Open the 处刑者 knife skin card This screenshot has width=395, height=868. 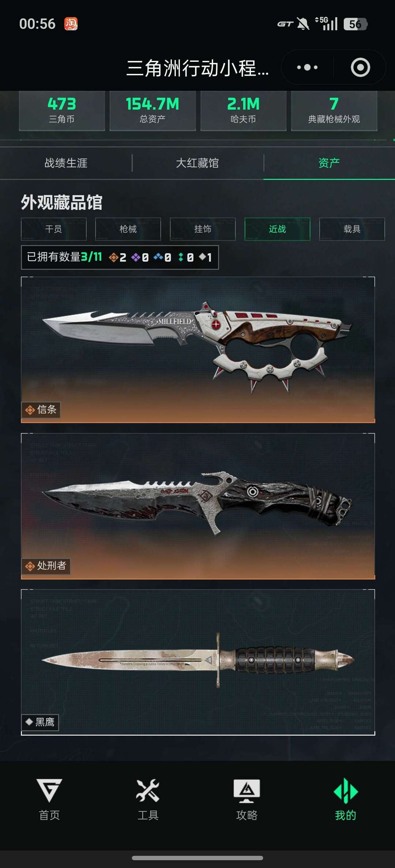click(x=198, y=506)
